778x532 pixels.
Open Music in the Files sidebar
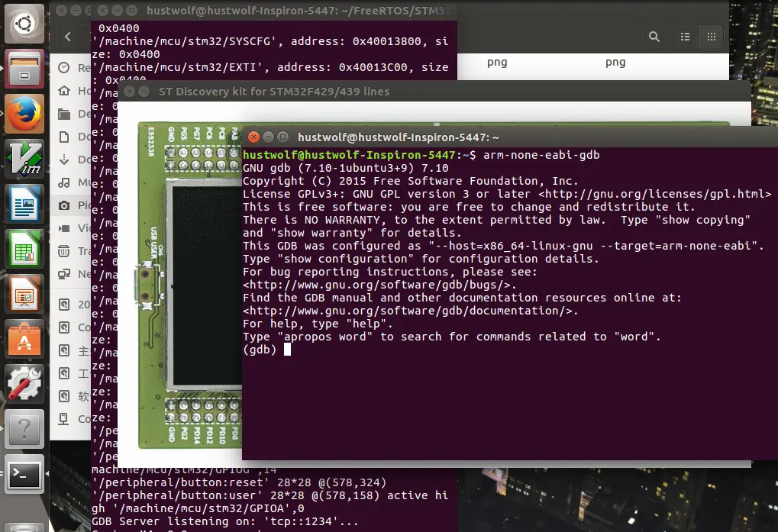[x=73, y=182]
